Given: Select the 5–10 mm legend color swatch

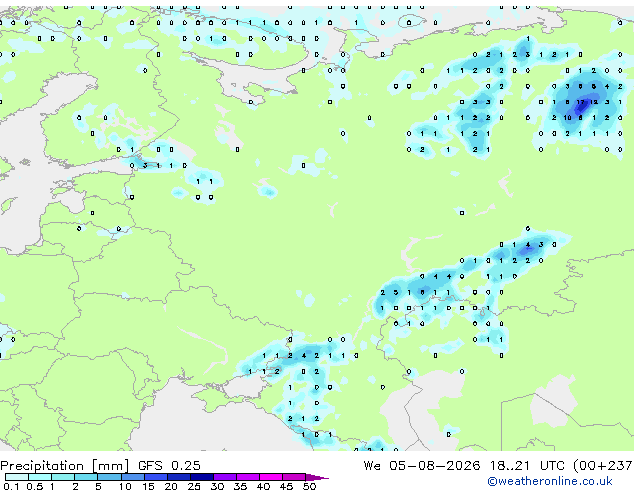Looking at the screenshot, I should point(109,477).
